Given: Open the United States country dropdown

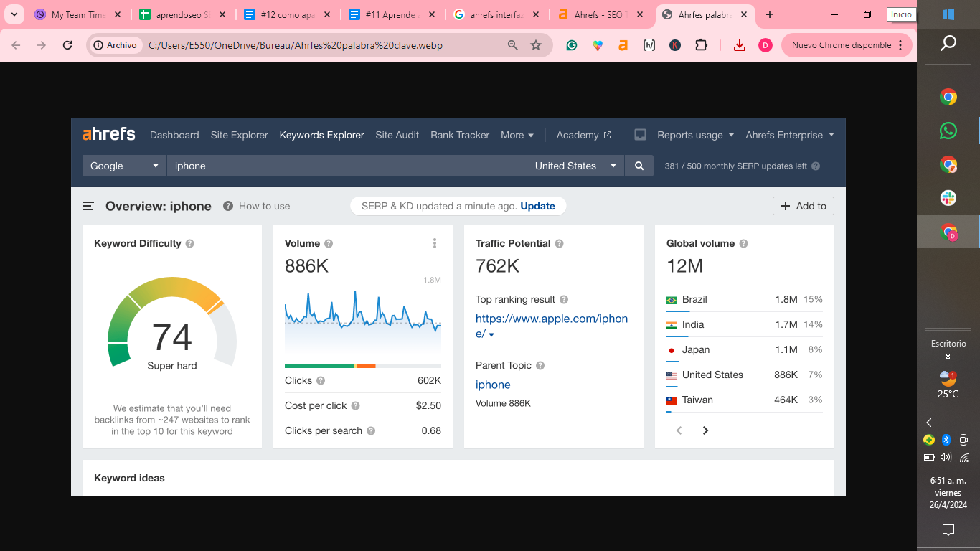Looking at the screenshot, I should tap(576, 166).
